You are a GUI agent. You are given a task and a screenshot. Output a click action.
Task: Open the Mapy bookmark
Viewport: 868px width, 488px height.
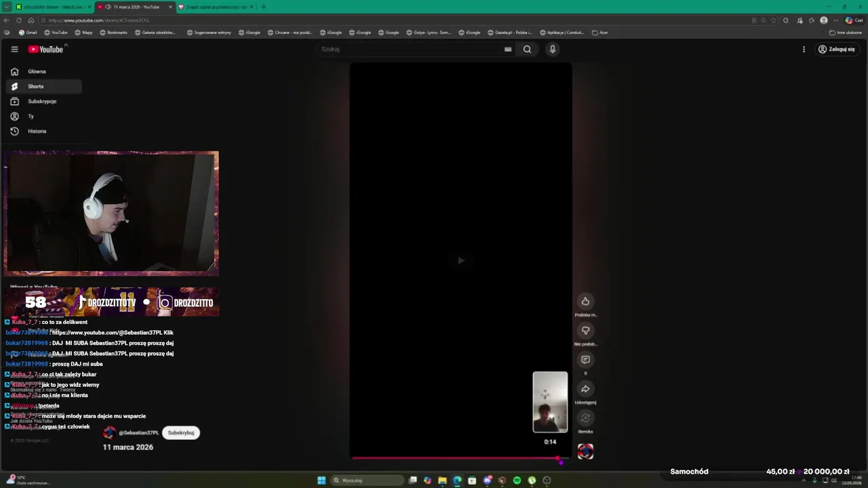point(83,32)
